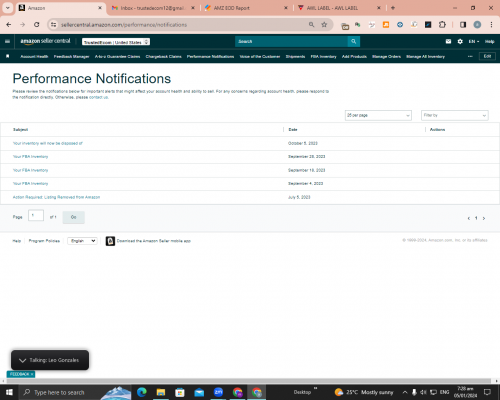
Task: Switch to the AWL LABEL tab
Action: pos(339,8)
